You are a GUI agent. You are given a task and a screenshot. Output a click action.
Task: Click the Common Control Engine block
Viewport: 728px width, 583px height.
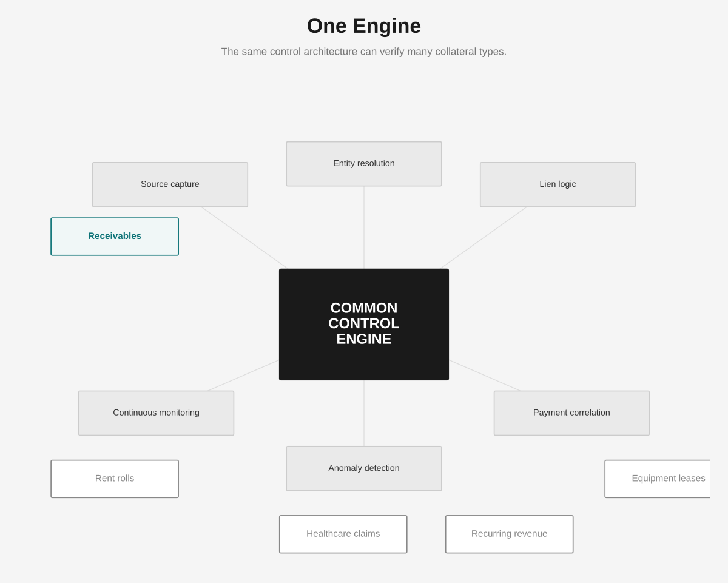pos(364,325)
